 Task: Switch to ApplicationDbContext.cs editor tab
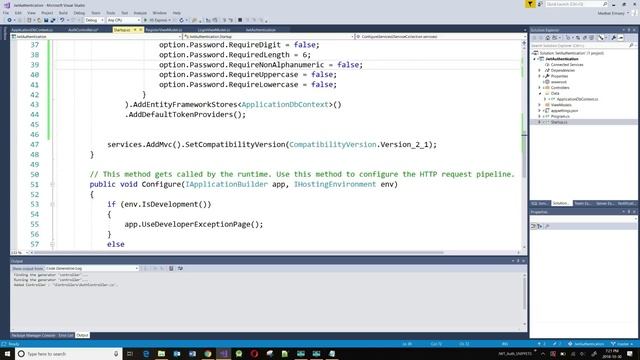[32, 30]
